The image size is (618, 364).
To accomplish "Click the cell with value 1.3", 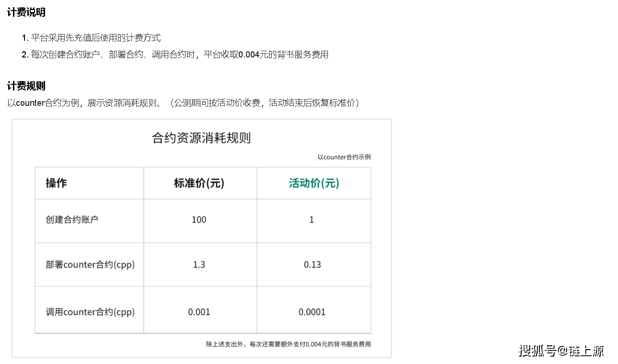I will tap(199, 265).
